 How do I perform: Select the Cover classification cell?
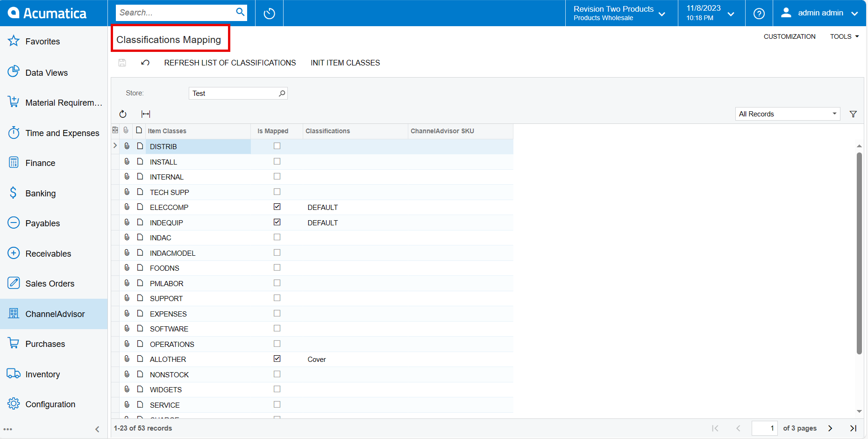pos(355,359)
